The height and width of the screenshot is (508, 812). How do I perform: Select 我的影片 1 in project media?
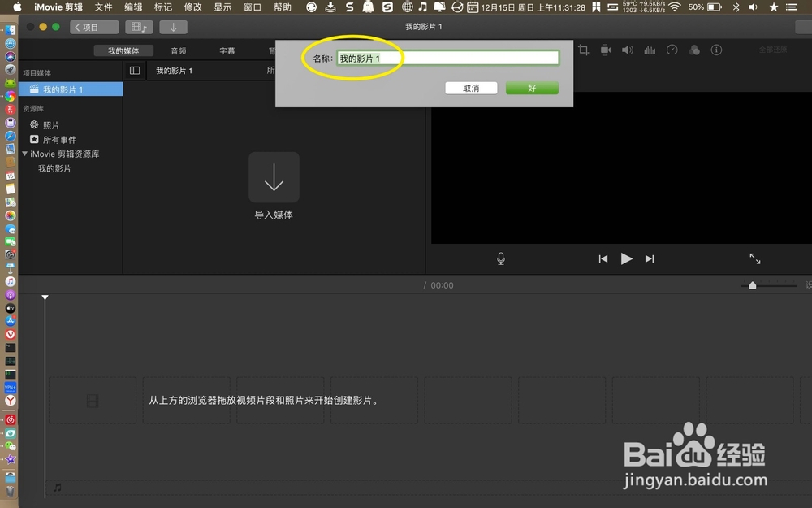click(x=71, y=89)
